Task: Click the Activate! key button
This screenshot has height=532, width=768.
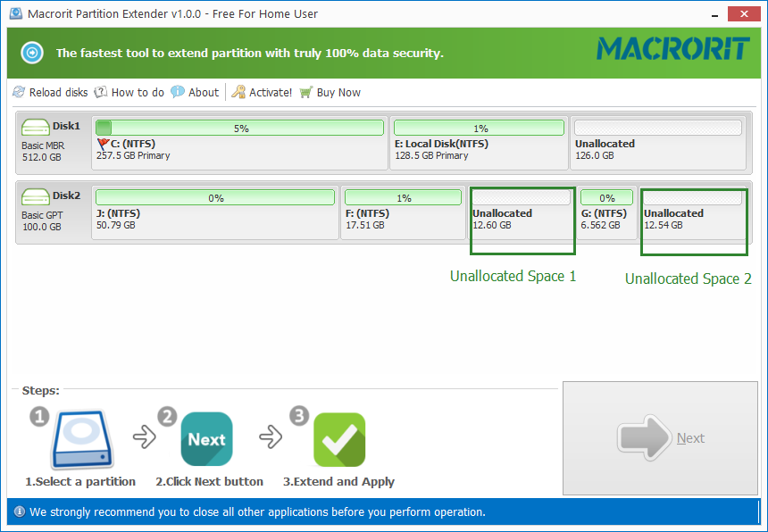Action: coord(262,92)
